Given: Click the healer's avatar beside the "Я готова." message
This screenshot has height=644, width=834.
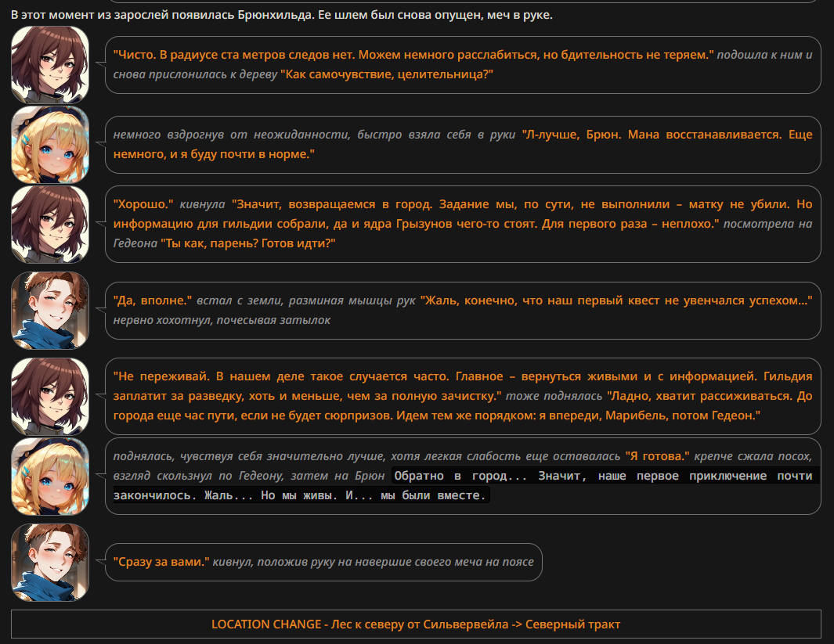Looking at the screenshot, I should coord(50,476).
